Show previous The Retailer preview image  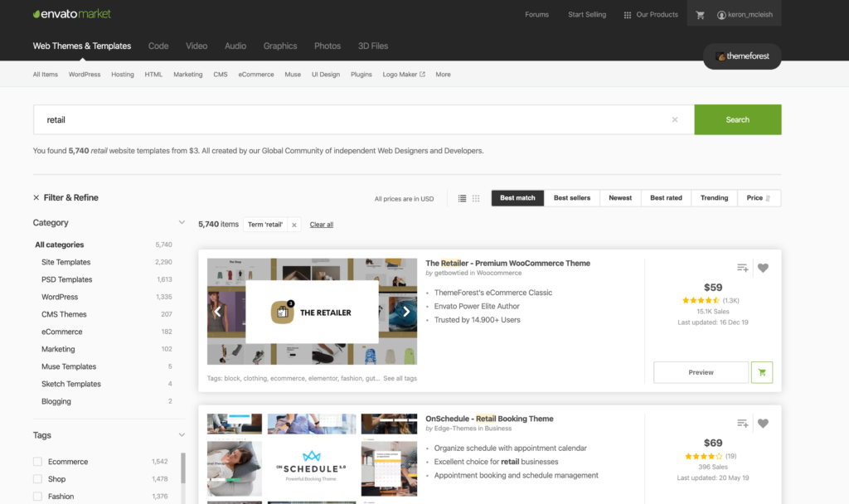click(217, 312)
